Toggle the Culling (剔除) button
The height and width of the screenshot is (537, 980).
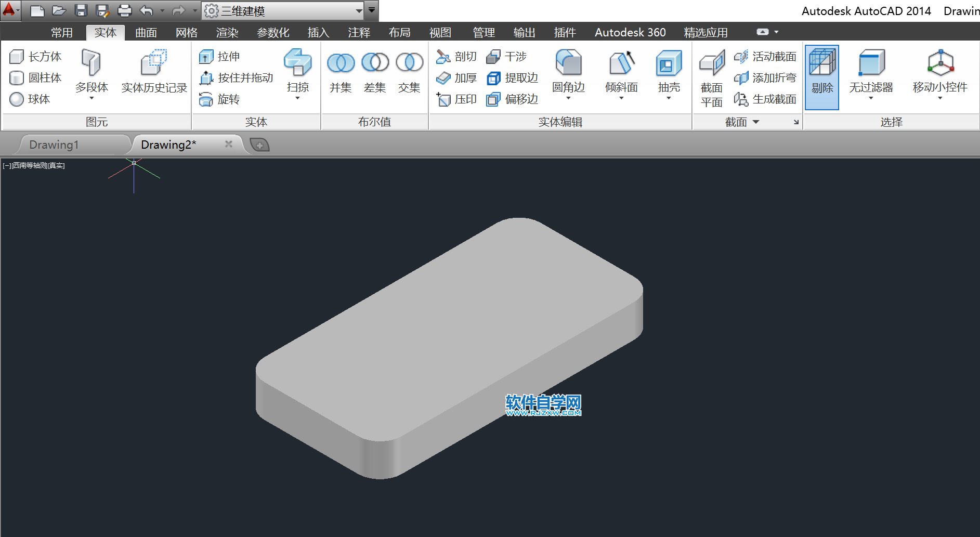click(x=822, y=77)
